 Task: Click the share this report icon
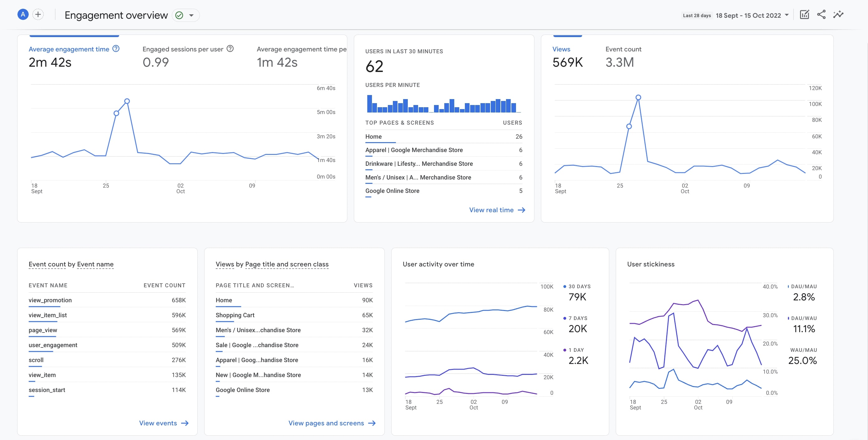(821, 14)
